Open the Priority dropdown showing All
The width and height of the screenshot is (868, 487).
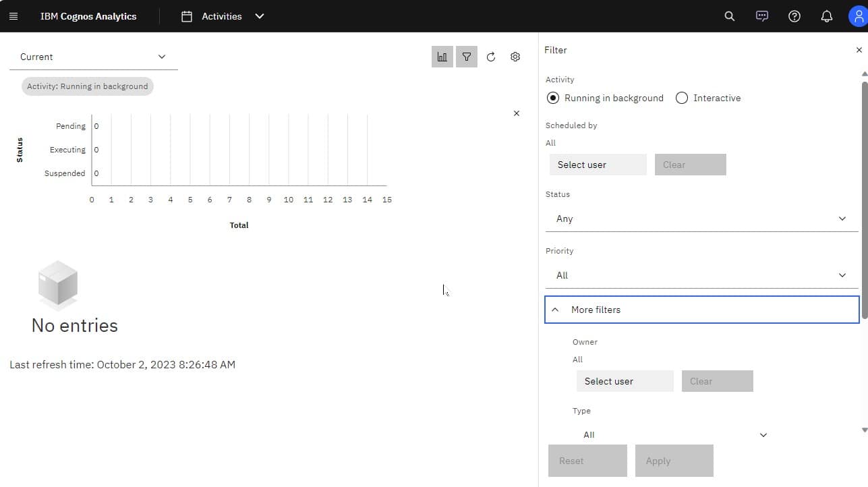pos(701,275)
